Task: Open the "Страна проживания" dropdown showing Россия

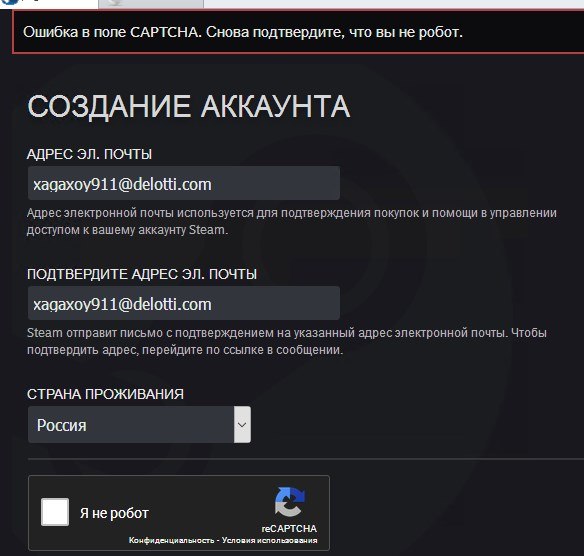Action: [139, 425]
